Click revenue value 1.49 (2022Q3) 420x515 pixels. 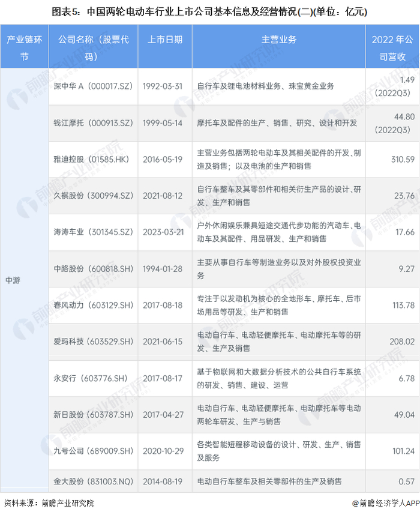click(x=394, y=86)
